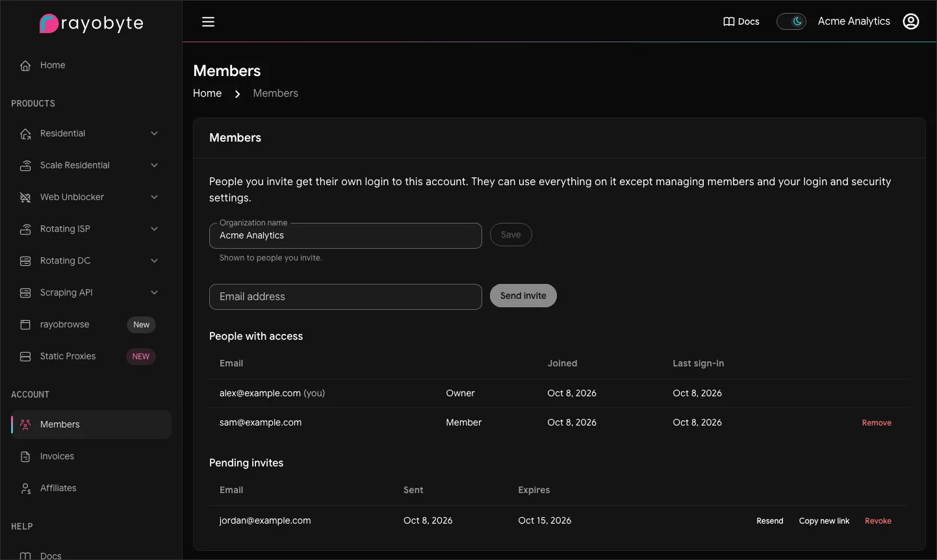Click the Send invite button
Image resolution: width=937 pixels, height=560 pixels.
523,296
